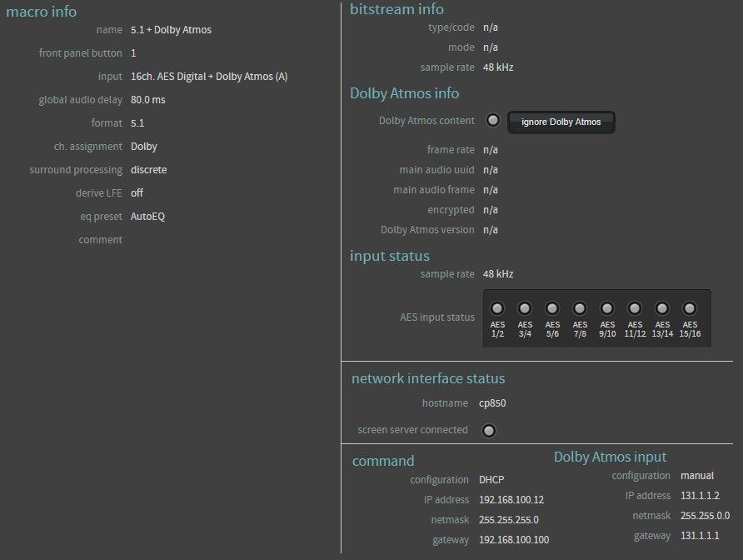Click the ignore Dolby Atmos button
743x560 pixels.
click(x=561, y=122)
